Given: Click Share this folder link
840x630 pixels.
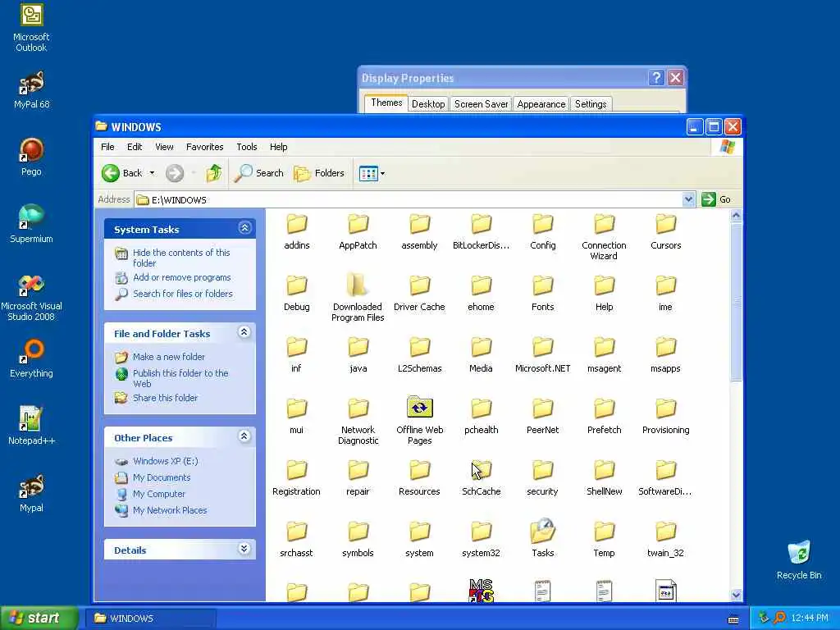Looking at the screenshot, I should click(165, 398).
